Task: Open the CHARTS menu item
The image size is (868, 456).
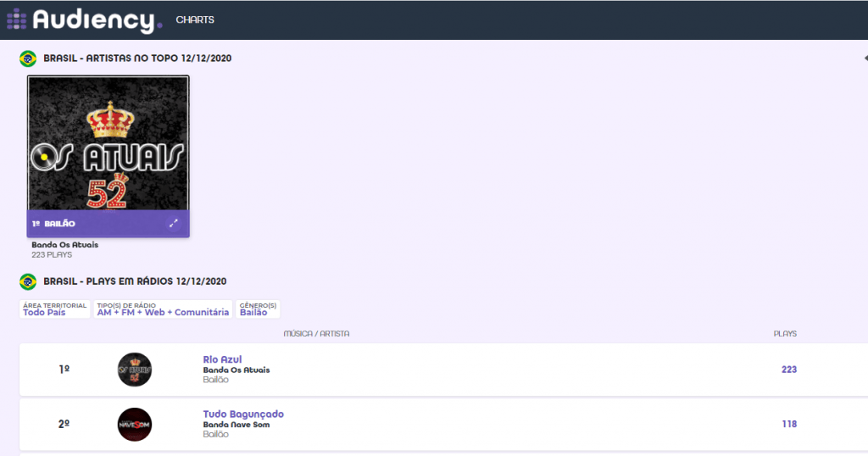Action: [x=195, y=20]
